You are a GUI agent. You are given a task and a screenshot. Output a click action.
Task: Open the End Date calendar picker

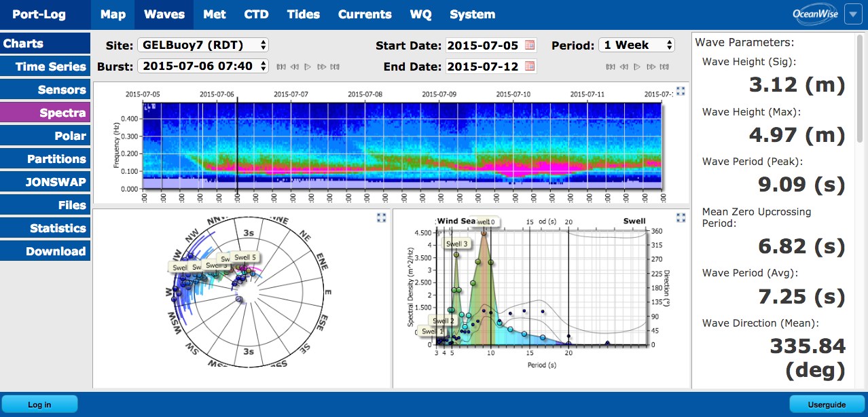[530, 67]
